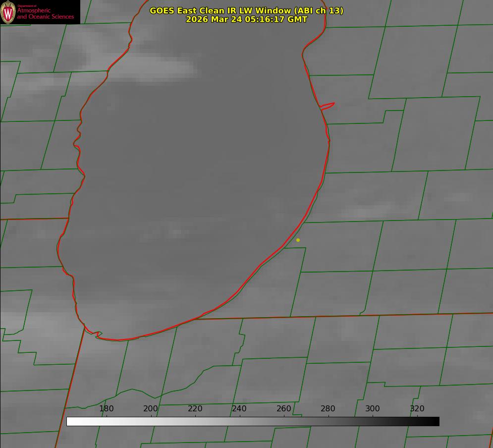
Task: Click the 280 colorbar label
Action: tap(328, 408)
